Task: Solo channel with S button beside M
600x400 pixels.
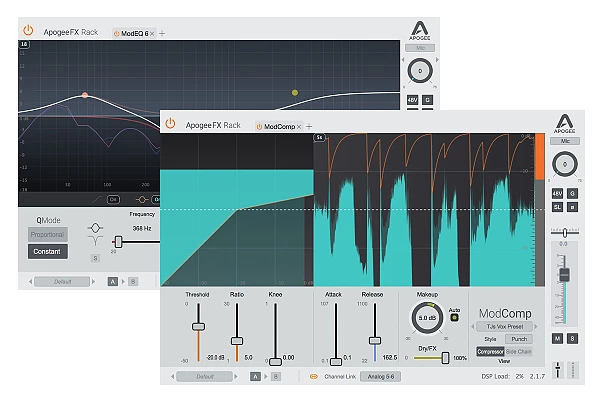Action: (573, 338)
